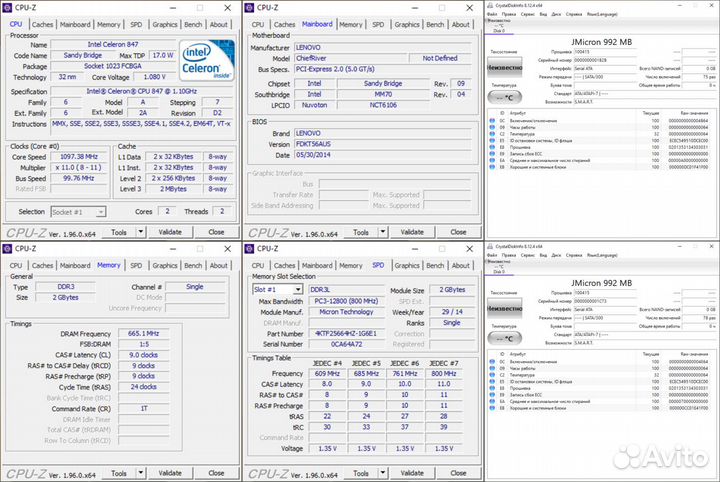This screenshot has height=482, width=720.
Task: Click the blue status dot for attribute EB in the top CrystalDiskInfo
Action: pyautogui.click(x=492, y=167)
